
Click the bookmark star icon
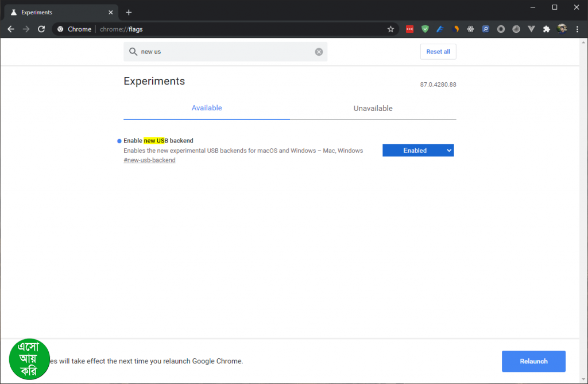coord(390,29)
